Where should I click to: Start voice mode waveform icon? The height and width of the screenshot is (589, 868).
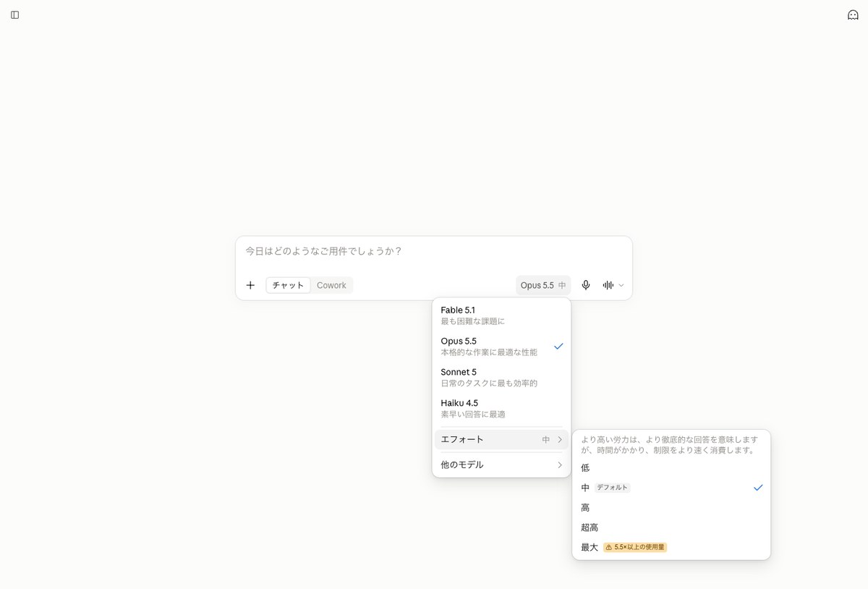[x=608, y=285]
